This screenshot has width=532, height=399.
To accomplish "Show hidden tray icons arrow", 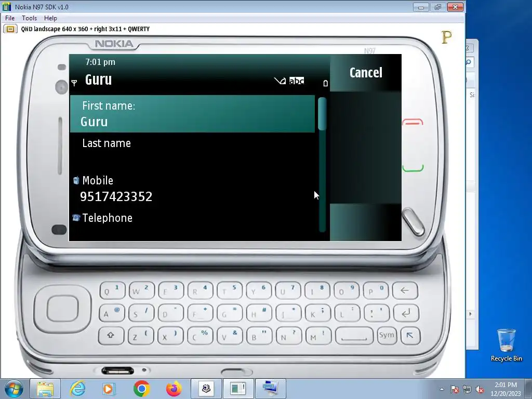I will tap(442, 390).
